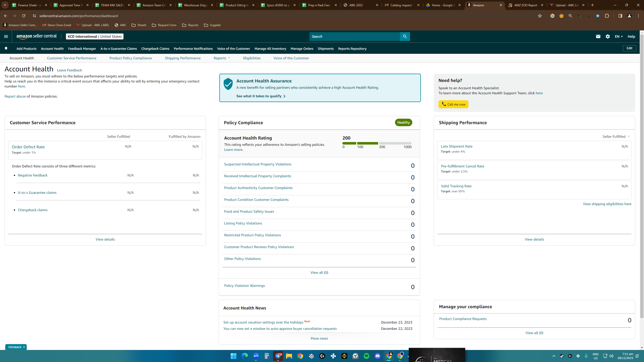
Task: Select the Eligibilities tab
Action: [252, 58]
